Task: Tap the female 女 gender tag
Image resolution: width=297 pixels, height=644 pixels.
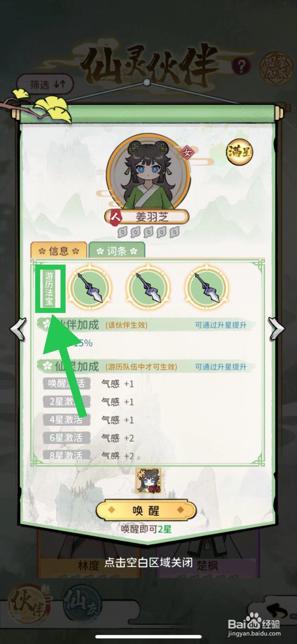Action: 187,153
